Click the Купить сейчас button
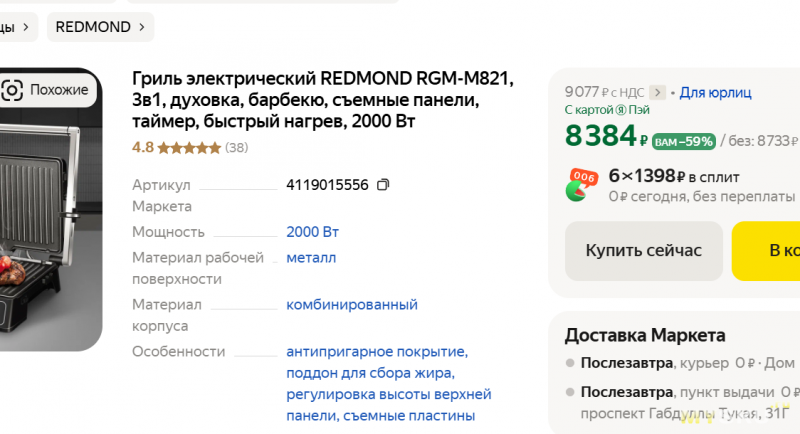The width and height of the screenshot is (800, 434). pyautogui.click(x=643, y=250)
